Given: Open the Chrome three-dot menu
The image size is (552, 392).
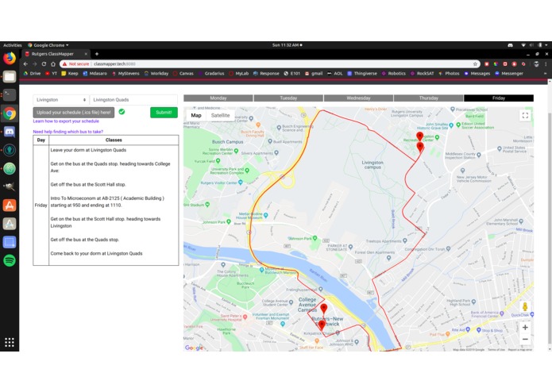Looking at the screenshot, I should [546, 64].
